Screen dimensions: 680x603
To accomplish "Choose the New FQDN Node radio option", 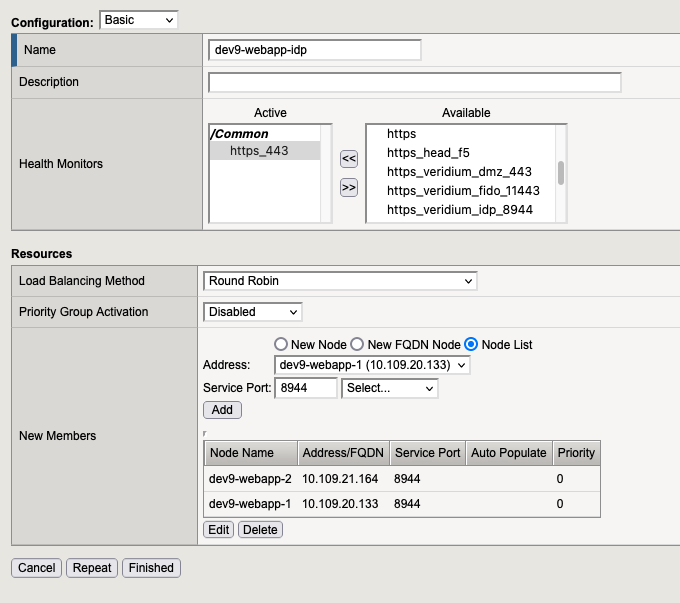I will [x=358, y=344].
